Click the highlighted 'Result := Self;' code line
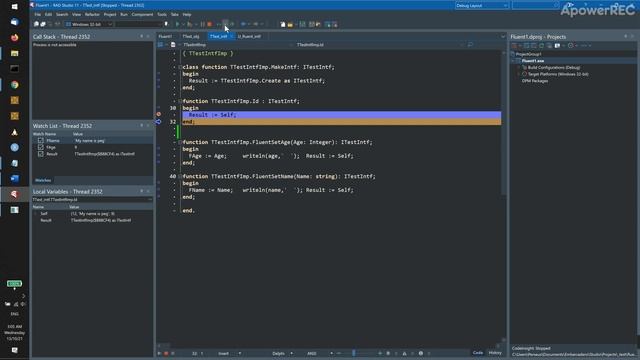640x360 pixels. pos(341,115)
